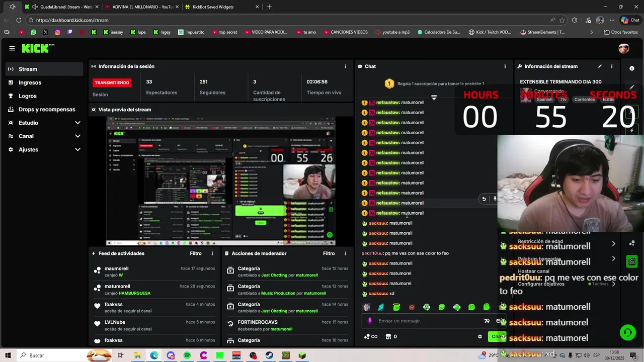
Task: Open the chat shop icon showing 0
Action: [x=391, y=337]
